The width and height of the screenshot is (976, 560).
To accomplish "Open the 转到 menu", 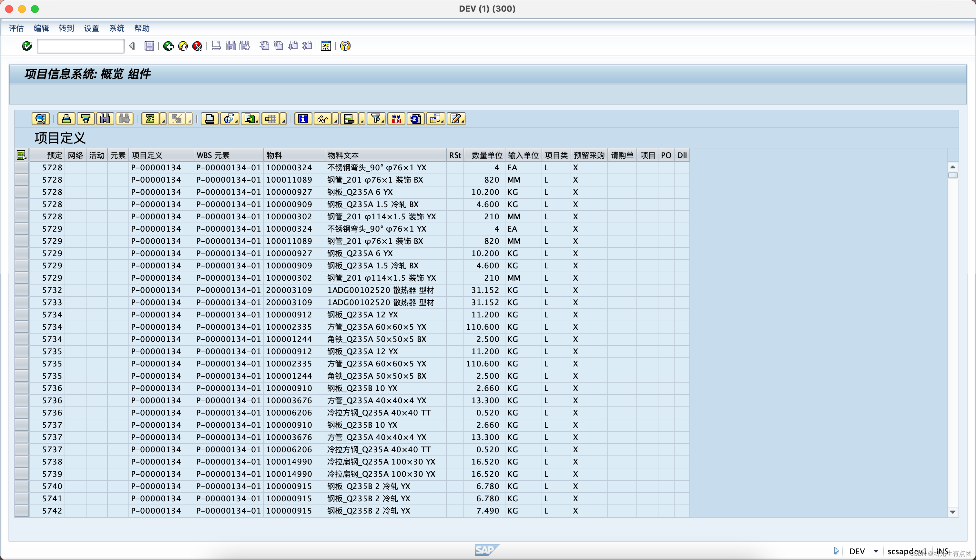I will point(66,28).
